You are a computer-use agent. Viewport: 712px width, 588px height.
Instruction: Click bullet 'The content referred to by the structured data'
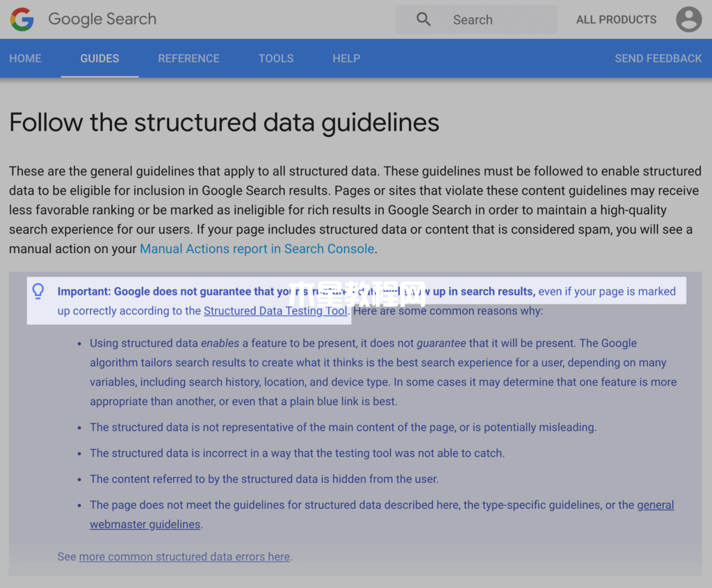264,479
